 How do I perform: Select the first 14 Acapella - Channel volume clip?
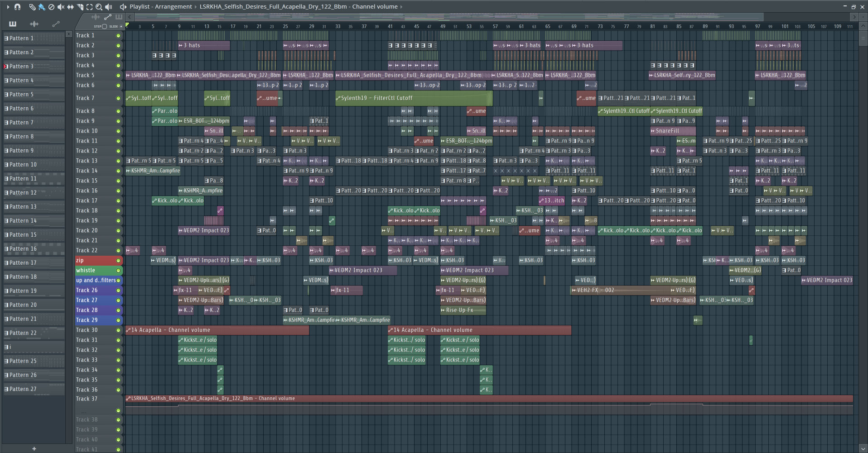[217, 330]
